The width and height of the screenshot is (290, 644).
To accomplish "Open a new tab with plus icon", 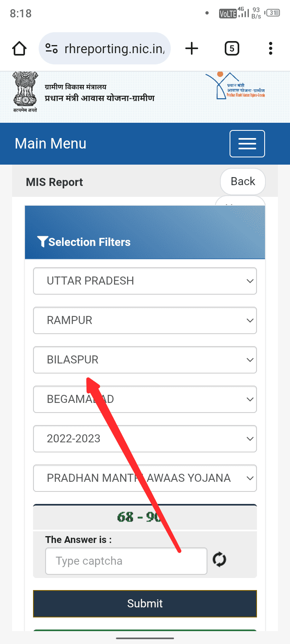I will click(x=192, y=49).
